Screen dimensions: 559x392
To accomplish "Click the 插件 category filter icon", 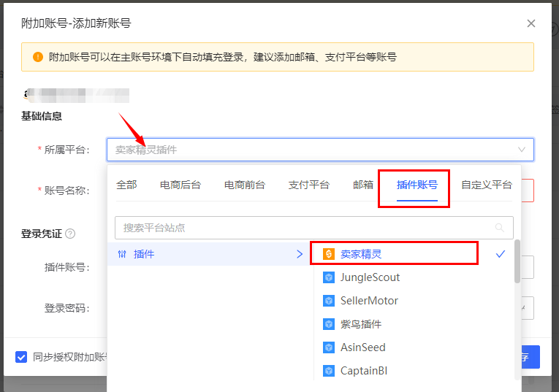I will tap(122, 254).
